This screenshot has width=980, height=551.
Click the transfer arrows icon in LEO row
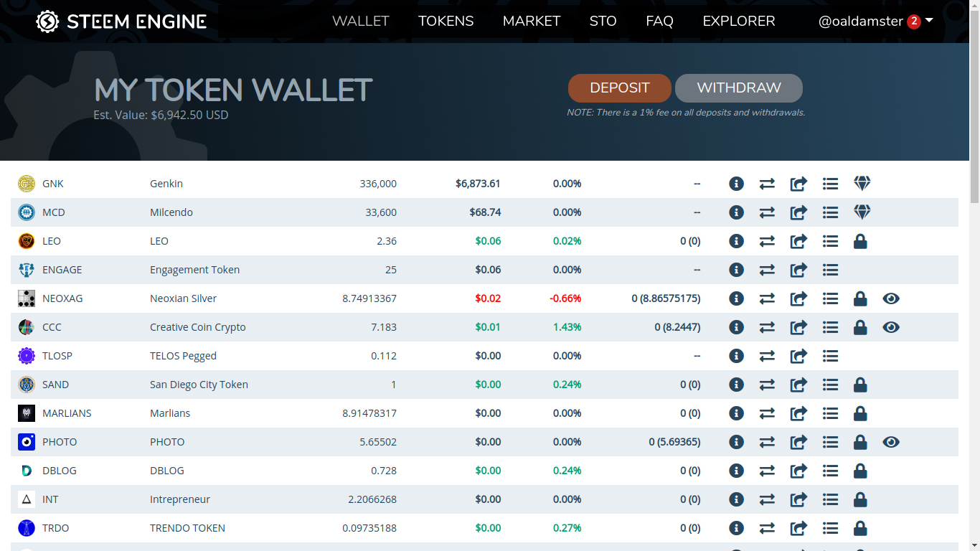point(767,241)
